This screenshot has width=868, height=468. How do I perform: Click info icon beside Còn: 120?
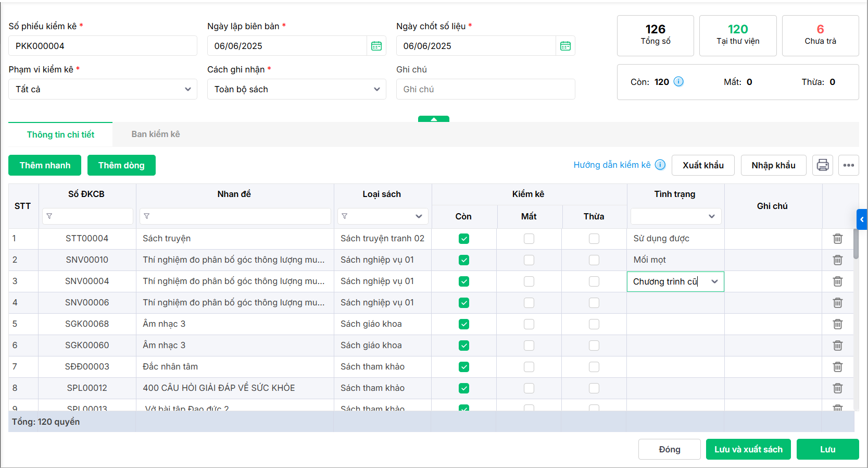678,81
